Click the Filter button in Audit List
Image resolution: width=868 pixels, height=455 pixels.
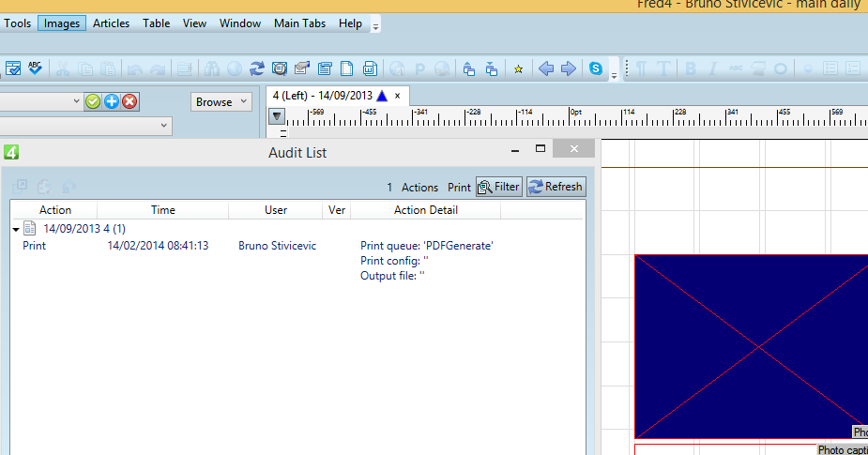pos(499,187)
